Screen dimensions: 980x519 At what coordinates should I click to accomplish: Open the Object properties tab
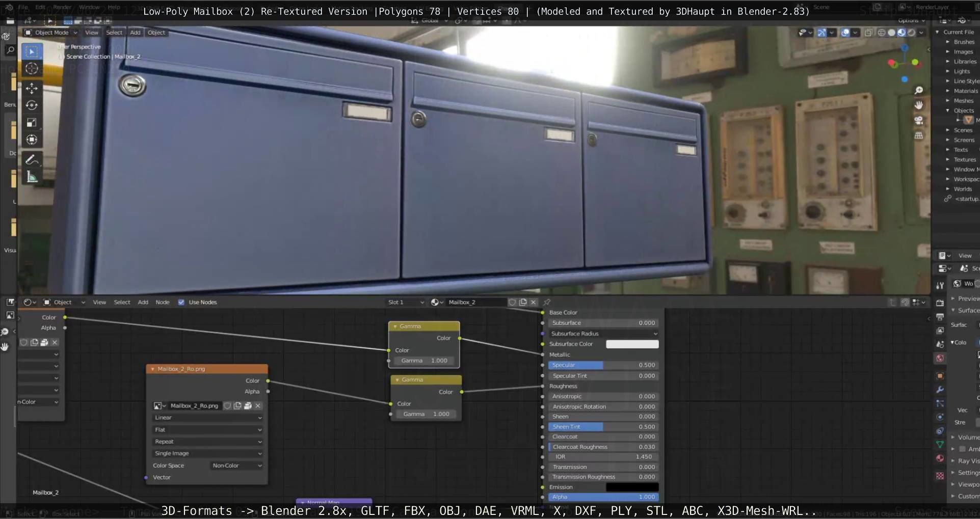(940, 376)
